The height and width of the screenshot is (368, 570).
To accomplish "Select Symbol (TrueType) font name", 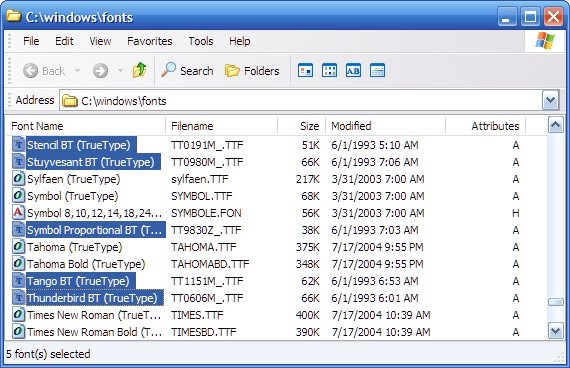I will point(73,196).
